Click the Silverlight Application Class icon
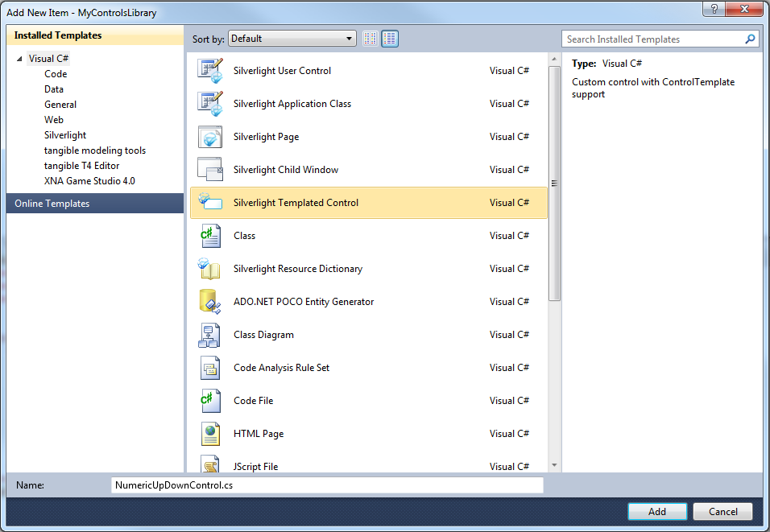Screen dimensions: 770x532 tap(210, 104)
